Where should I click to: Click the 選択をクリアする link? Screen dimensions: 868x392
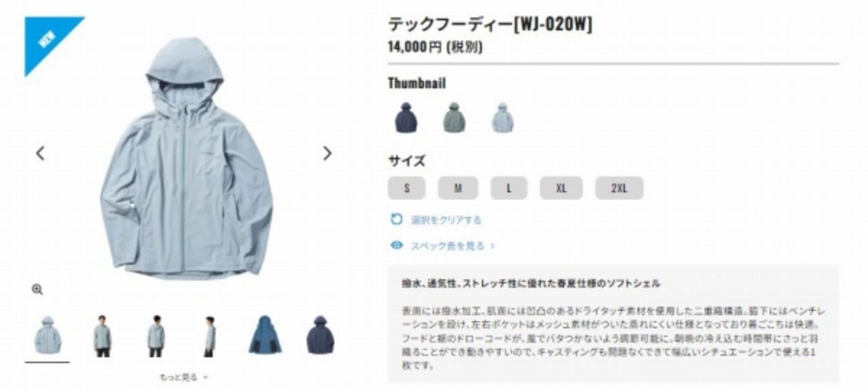pos(446,220)
